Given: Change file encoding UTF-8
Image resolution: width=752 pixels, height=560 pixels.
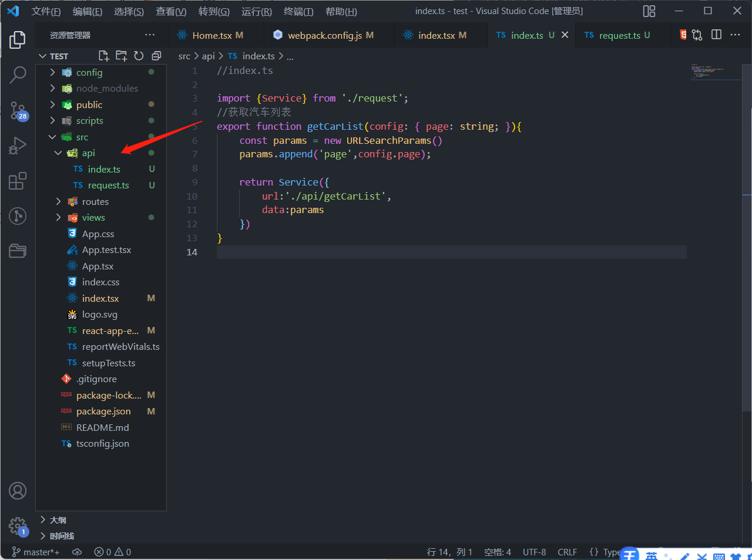Looking at the screenshot, I should (534, 552).
